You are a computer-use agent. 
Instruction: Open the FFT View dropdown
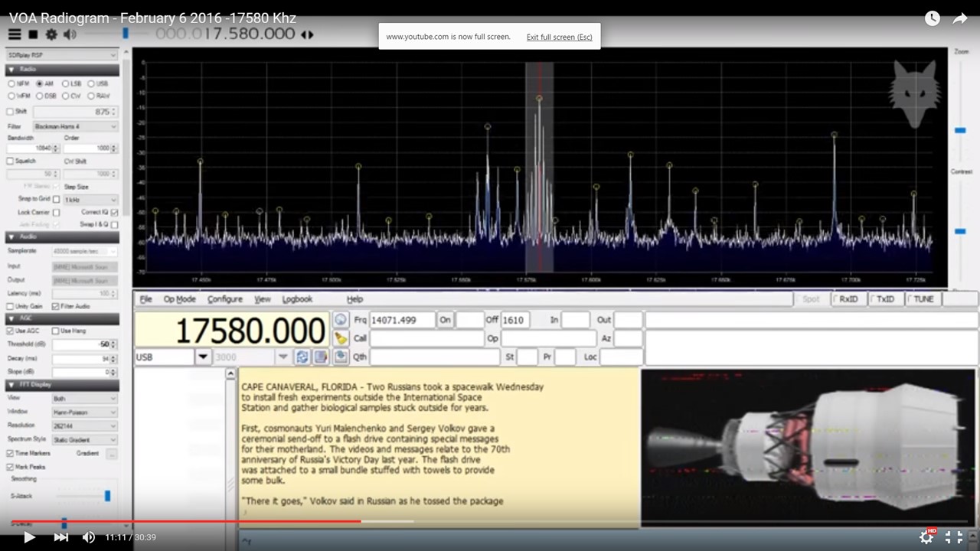85,399
